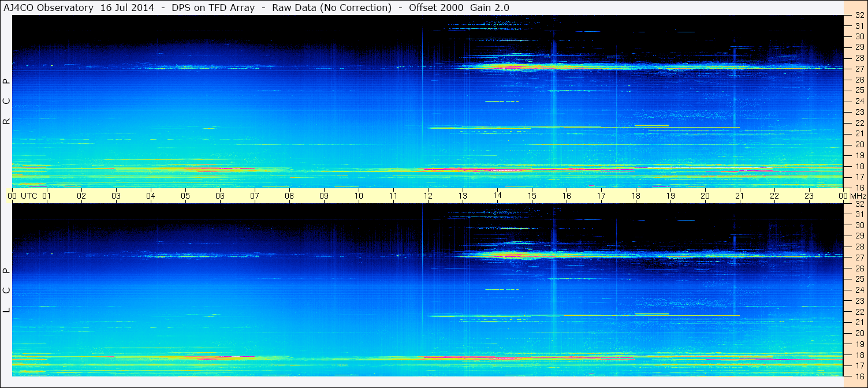
Task: Click the 32 MHz label of RCP panel
Action: tap(859, 16)
